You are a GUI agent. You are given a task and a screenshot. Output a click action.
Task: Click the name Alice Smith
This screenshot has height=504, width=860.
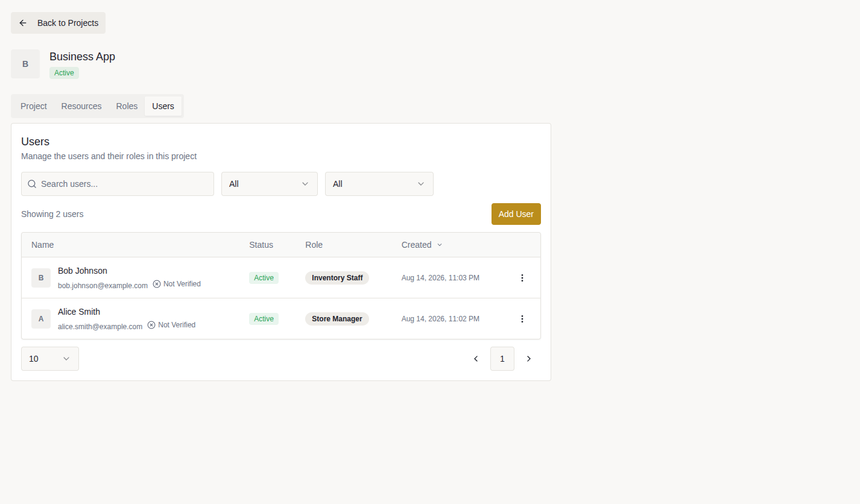tap(79, 312)
